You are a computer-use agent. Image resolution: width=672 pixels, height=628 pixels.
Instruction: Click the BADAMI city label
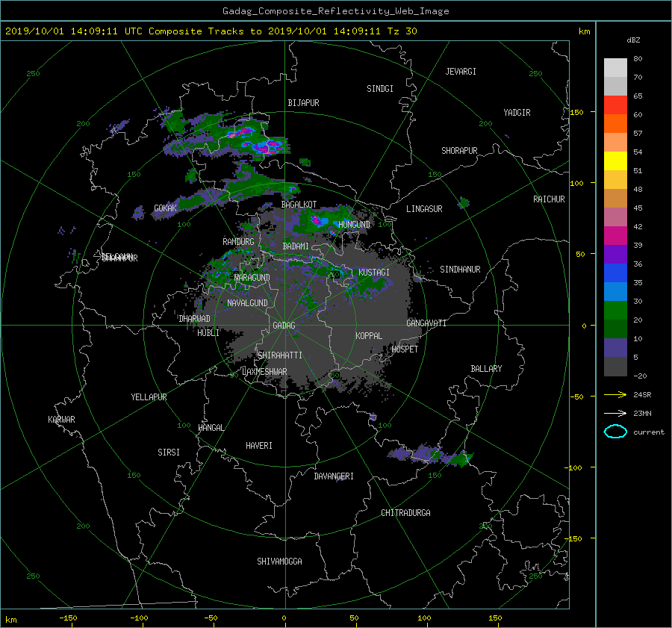click(x=296, y=246)
